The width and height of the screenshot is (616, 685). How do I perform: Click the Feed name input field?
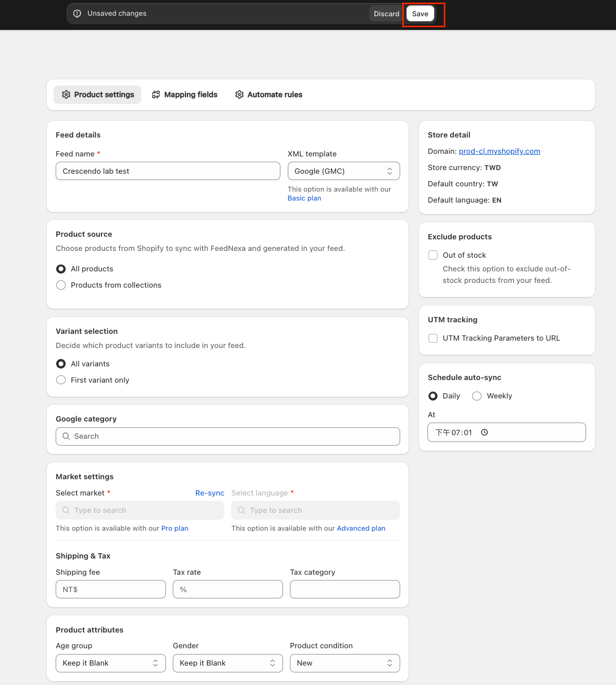click(x=168, y=171)
